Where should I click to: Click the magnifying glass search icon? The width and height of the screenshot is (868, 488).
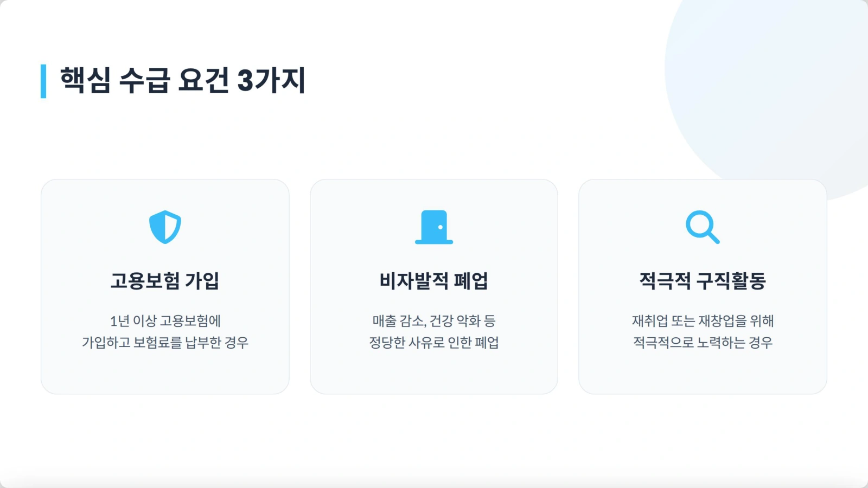[x=703, y=227]
